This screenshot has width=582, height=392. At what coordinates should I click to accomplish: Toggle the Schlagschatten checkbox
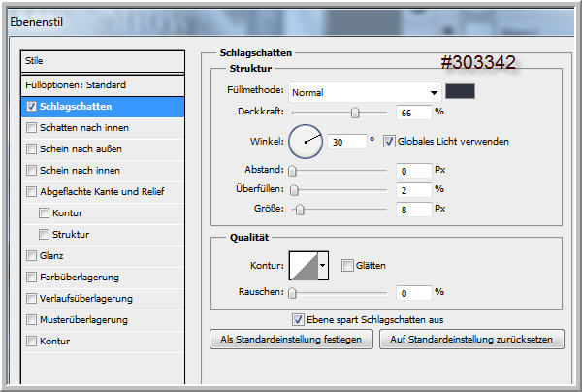(32, 107)
